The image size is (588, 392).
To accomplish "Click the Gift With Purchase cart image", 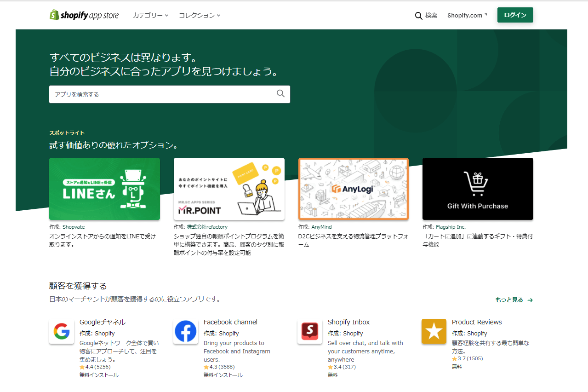I will (478, 189).
